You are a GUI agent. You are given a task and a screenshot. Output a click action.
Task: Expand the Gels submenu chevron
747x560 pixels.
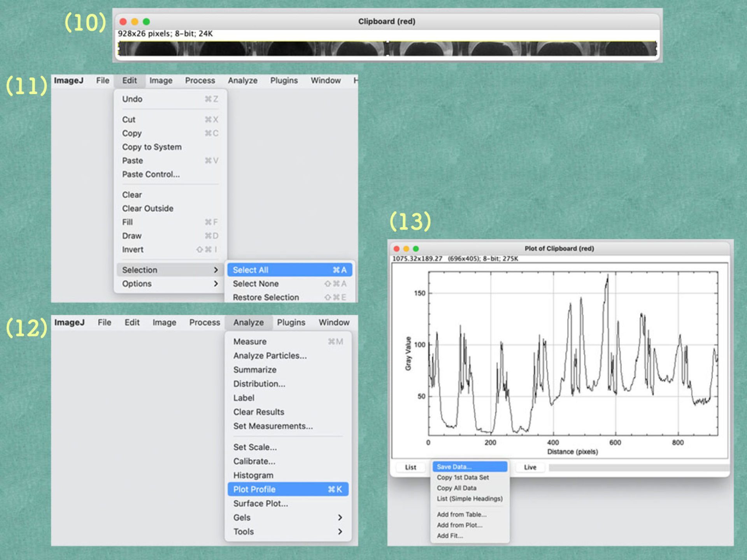click(x=340, y=518)
